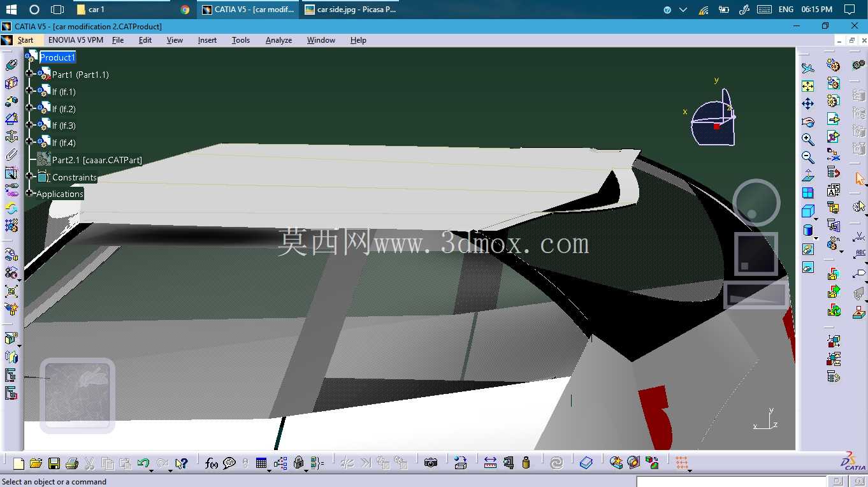Select Part2.1 [caaar.CATPart] tree item
This screenshot has height=487, width=868.
pos(97,160)
